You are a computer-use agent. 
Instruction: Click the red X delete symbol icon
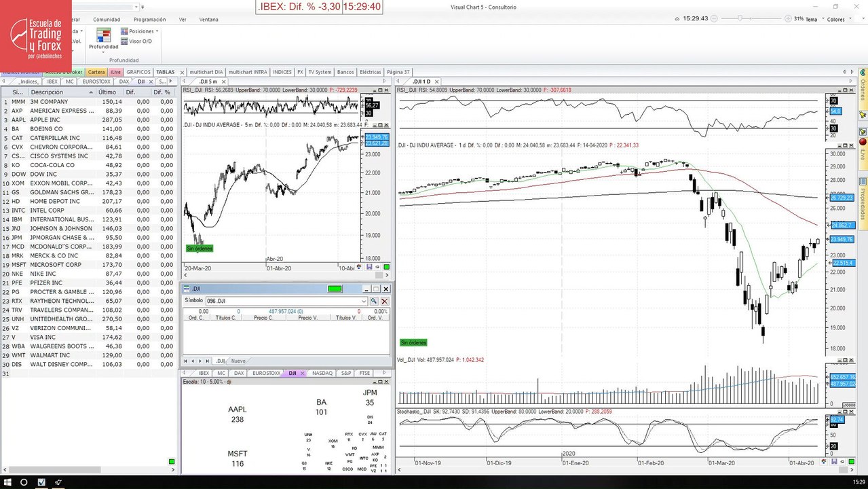[x=384, y=301]
